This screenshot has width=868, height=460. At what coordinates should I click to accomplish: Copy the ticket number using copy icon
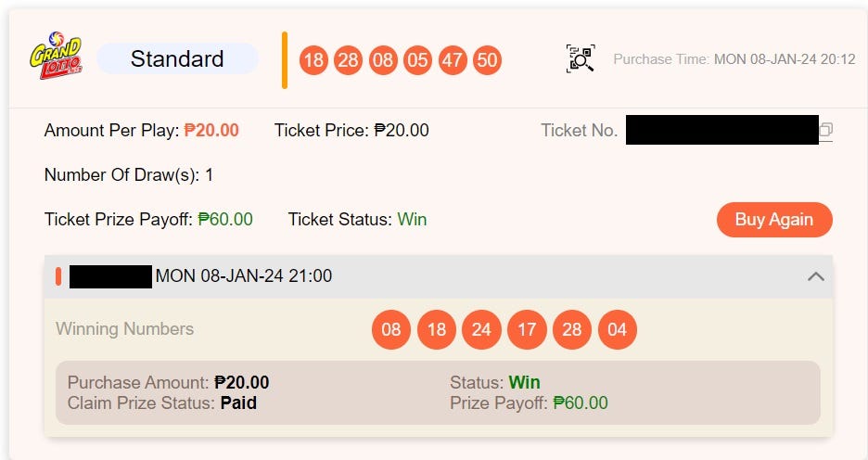click(x=825, y=131)
